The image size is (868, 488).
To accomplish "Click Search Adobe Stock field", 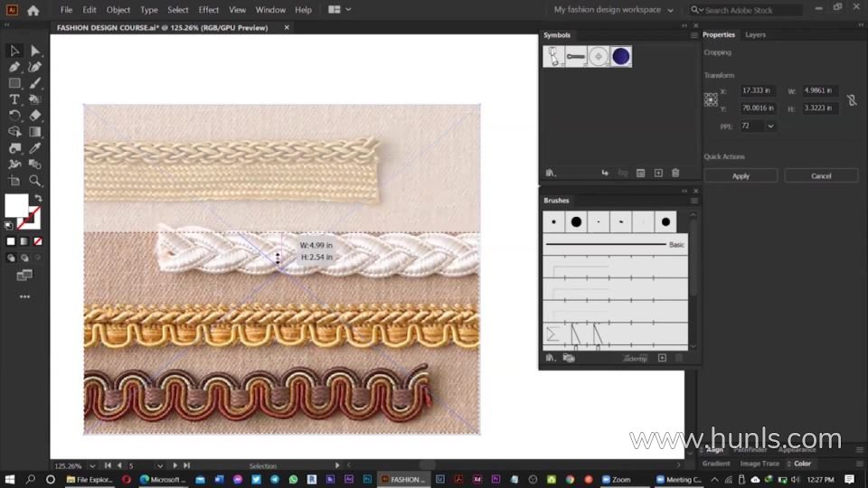I will (x=746, y=10).
